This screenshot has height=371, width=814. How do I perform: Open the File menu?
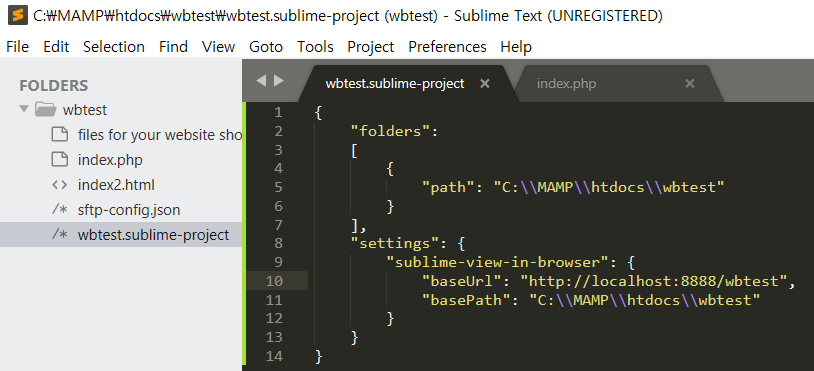(17, 47)
